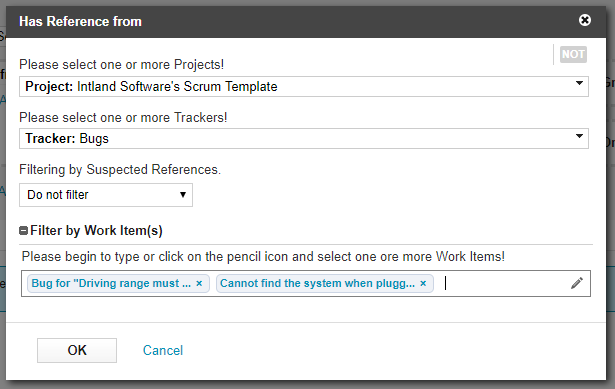The height and width of the screenshot is (389, 615).
Task: Open the Project selector field
Action: [x=304, y=86]
